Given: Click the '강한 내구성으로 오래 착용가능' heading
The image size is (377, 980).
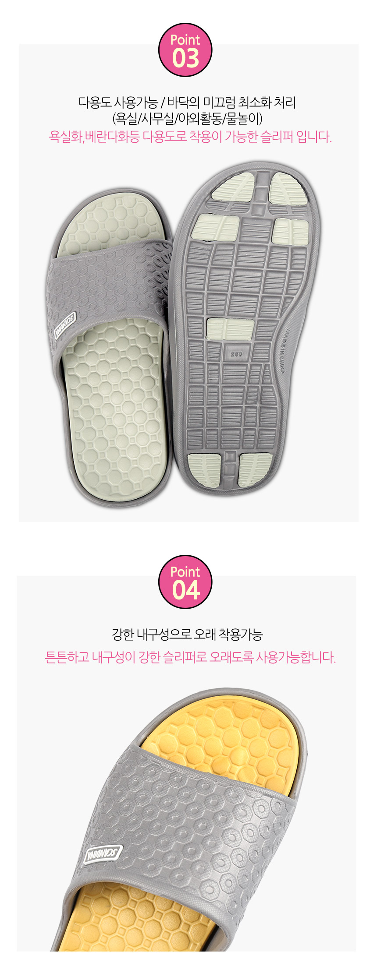Looking at the screenshot, I should tap(187, 635).
